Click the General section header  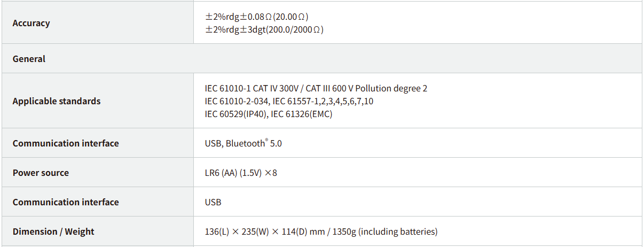tap(29, 59)
